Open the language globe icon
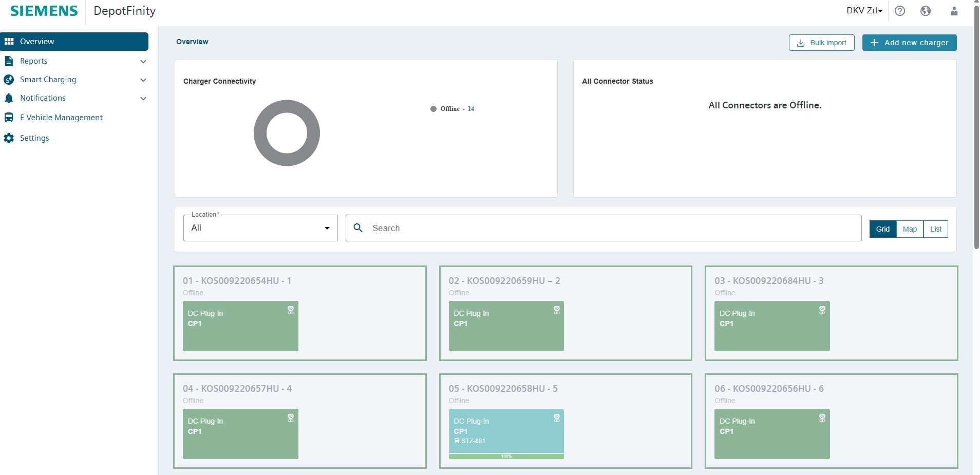The width and height of the screenshot is (980, 475). [926, 11]
